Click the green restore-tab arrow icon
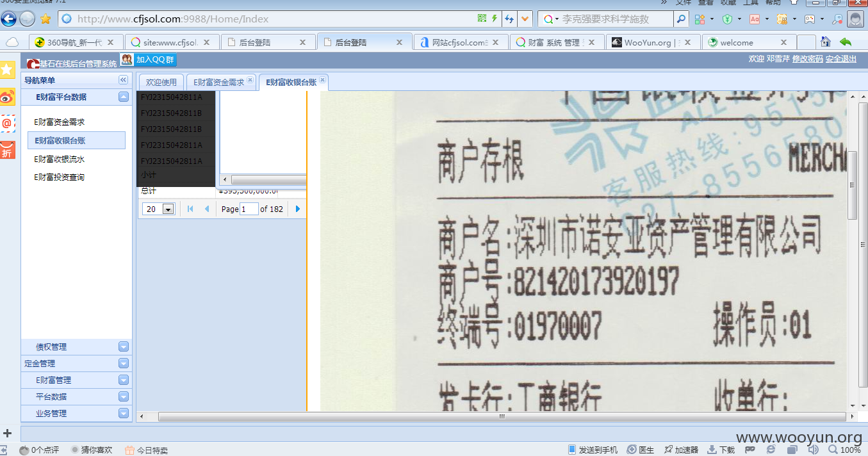The width and height of the screenshot is (868, 456). pyautogui.click(x=846, y=42)
